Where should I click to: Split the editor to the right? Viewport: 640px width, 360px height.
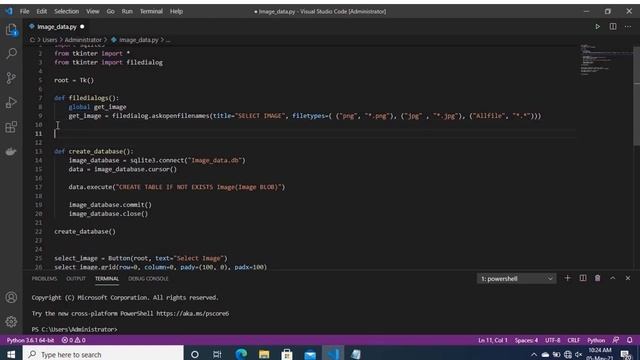pyautogui.click(x=613, y=27)
